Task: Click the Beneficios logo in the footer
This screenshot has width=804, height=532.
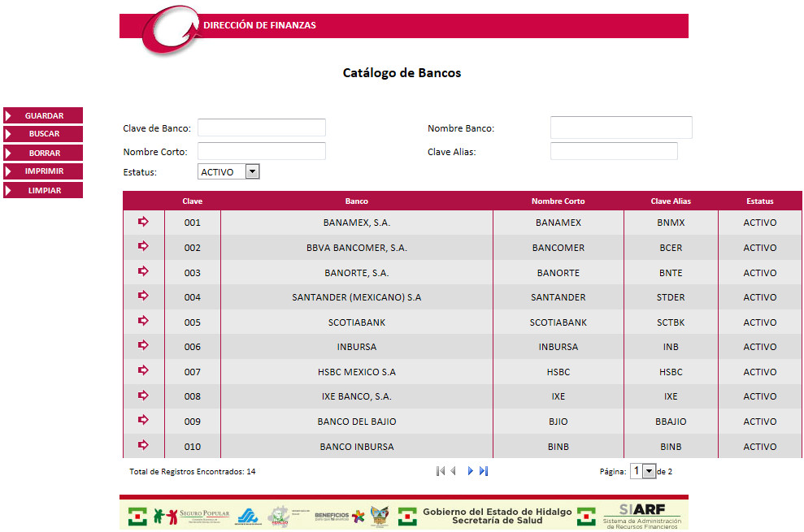Action: tap(339, 516)
